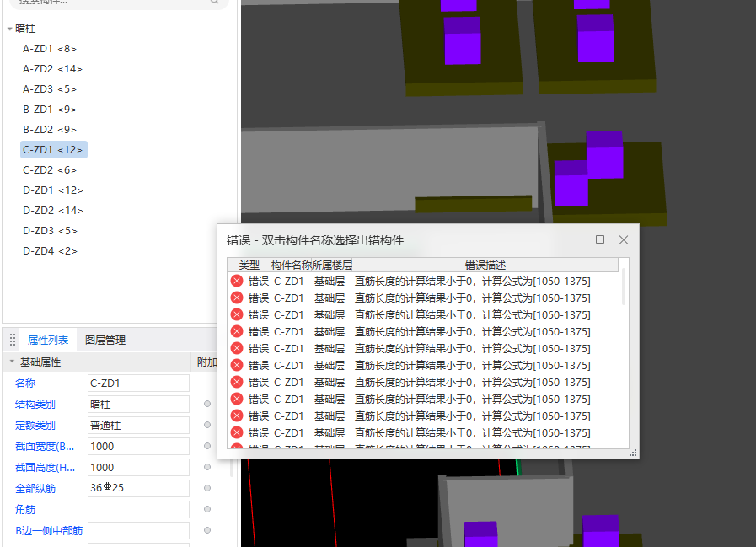
Task: Click the 截面高度 value 1000
Action: 138,468
